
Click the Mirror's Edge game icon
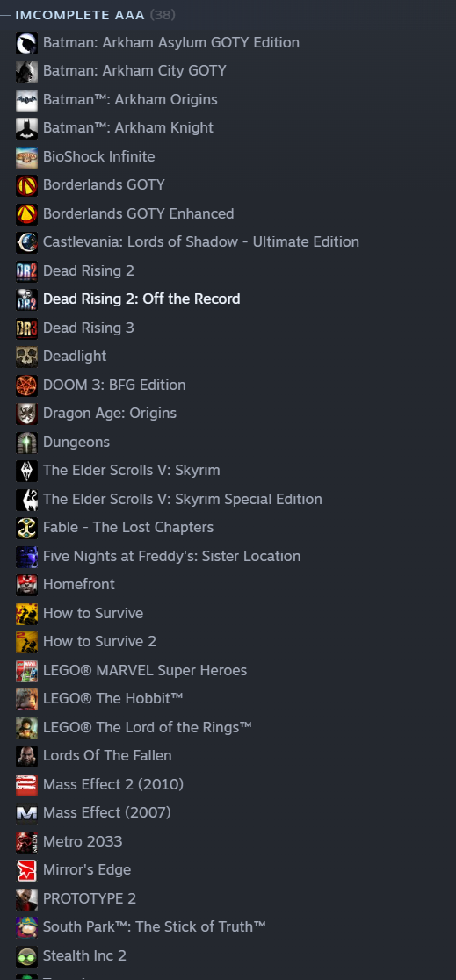point(26,870)
